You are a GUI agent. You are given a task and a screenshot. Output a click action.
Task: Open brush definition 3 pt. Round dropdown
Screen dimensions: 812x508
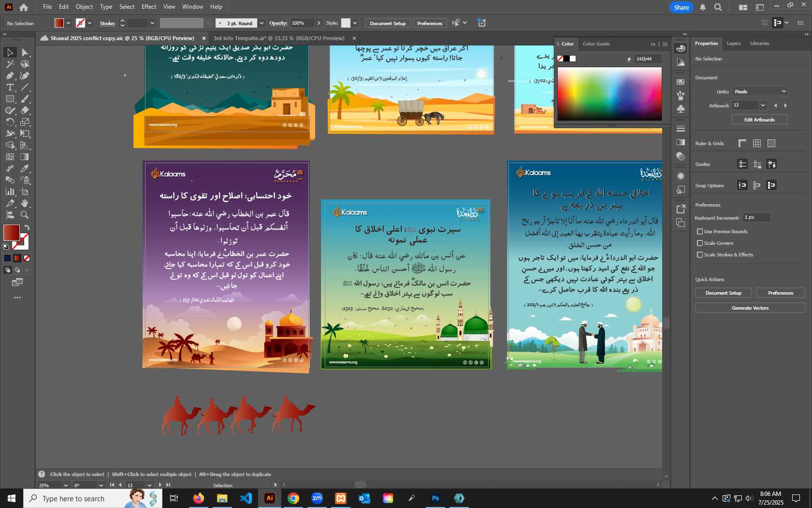[261, 23]
